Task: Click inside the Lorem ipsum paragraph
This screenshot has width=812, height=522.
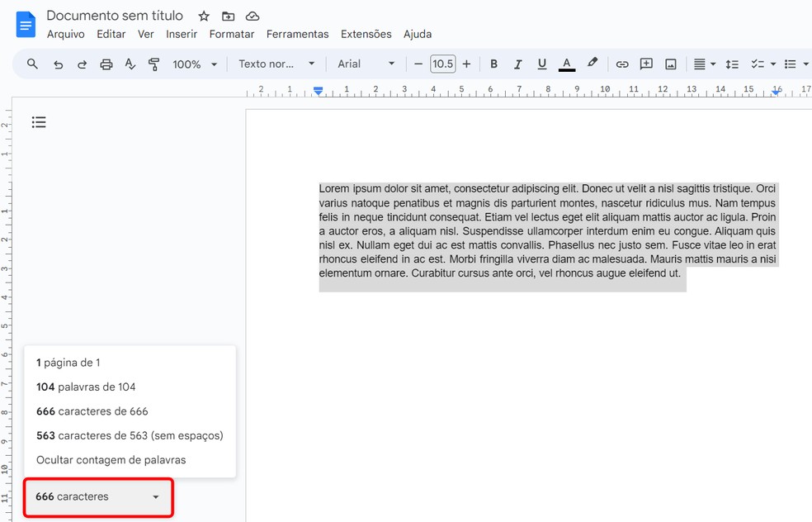Action: pos(549,230)
